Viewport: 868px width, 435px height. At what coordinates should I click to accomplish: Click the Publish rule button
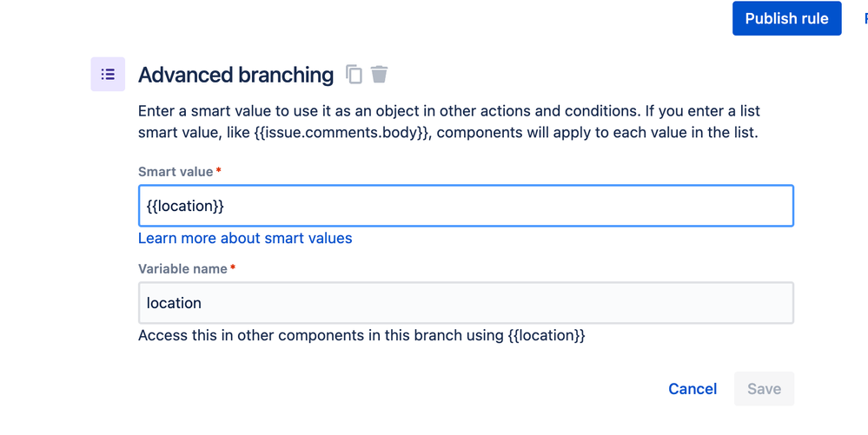coord(786,18)
